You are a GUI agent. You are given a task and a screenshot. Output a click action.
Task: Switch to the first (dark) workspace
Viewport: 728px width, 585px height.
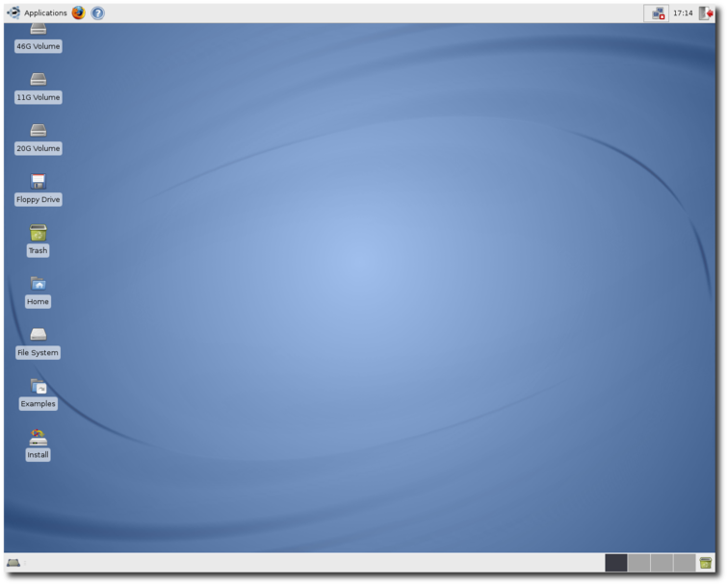616,563
